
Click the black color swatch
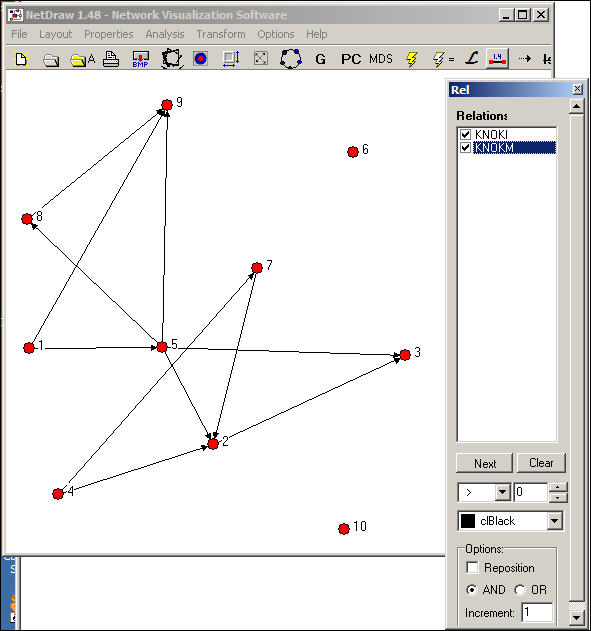coord(468,521)
